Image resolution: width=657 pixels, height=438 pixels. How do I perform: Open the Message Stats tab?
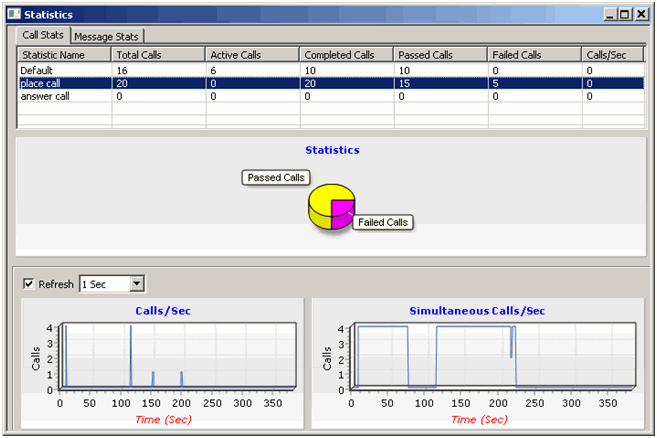coord(107,36)
